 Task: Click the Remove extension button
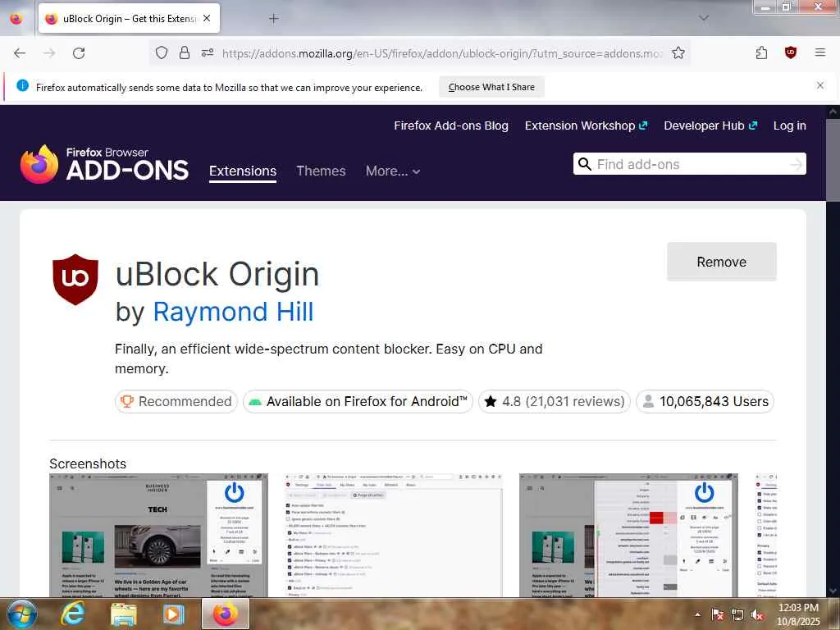coord(722,262)
